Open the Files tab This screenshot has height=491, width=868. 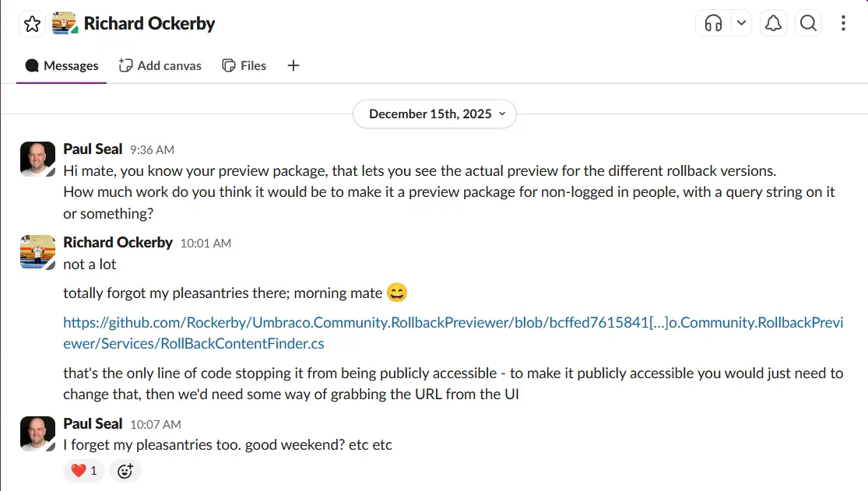pos(244,66)
